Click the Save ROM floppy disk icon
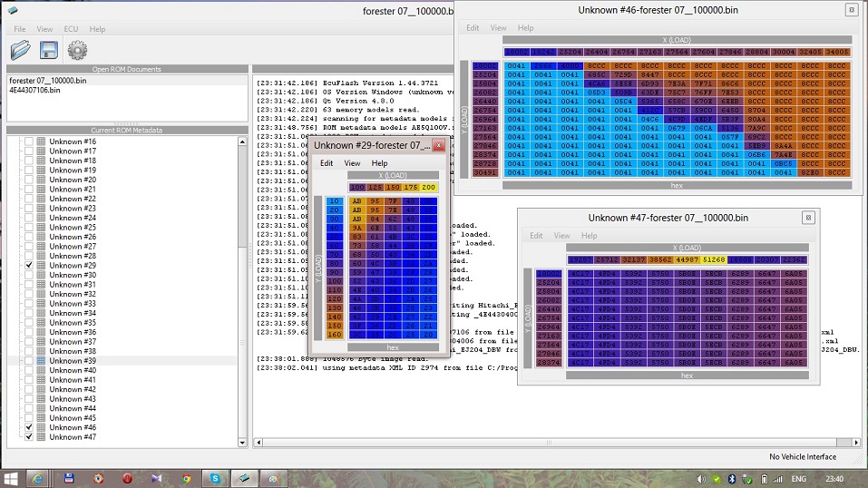Image resolution: width=868 pixels, height=488 pixels. pos(48,50)
